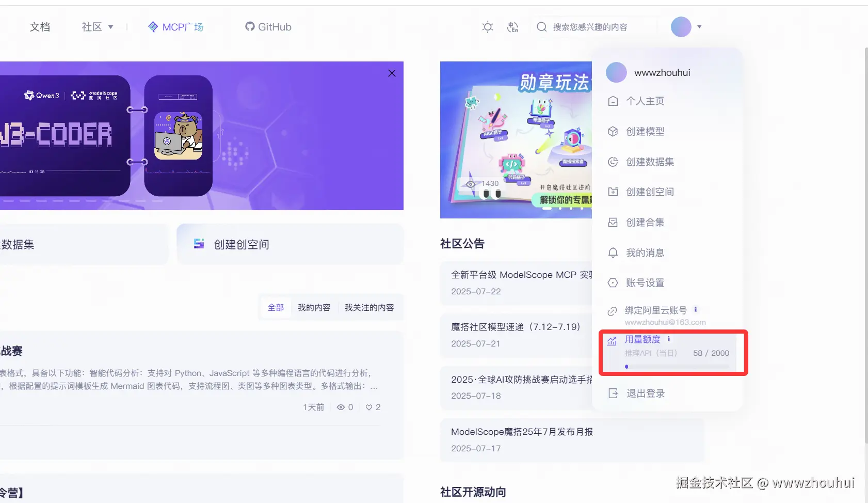Open ModelScope魔搭25年7月发布月报

click(522, 432)
